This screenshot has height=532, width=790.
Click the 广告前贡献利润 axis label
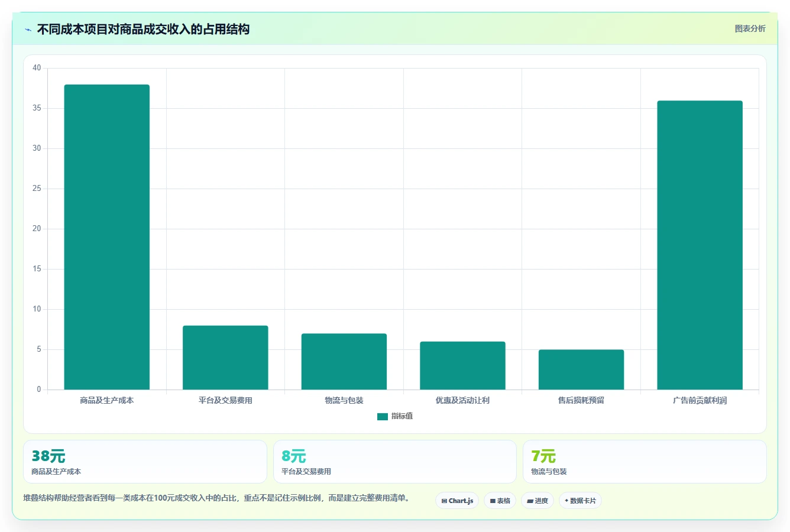(x=700, y=401)
